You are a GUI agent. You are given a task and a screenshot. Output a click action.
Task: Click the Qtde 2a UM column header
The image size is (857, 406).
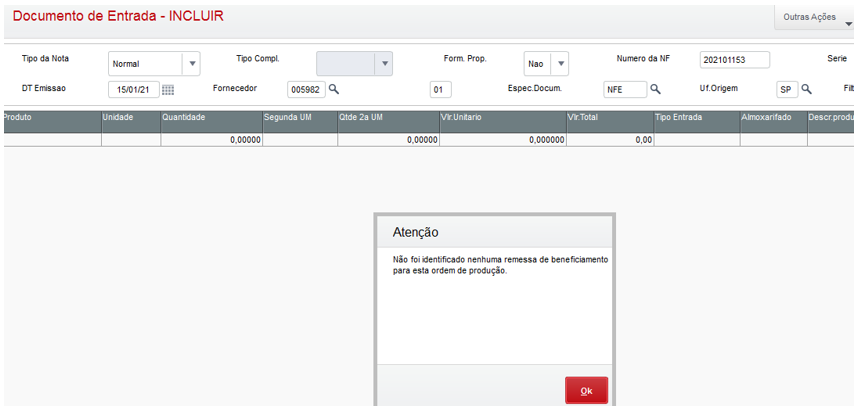[389, 122]
